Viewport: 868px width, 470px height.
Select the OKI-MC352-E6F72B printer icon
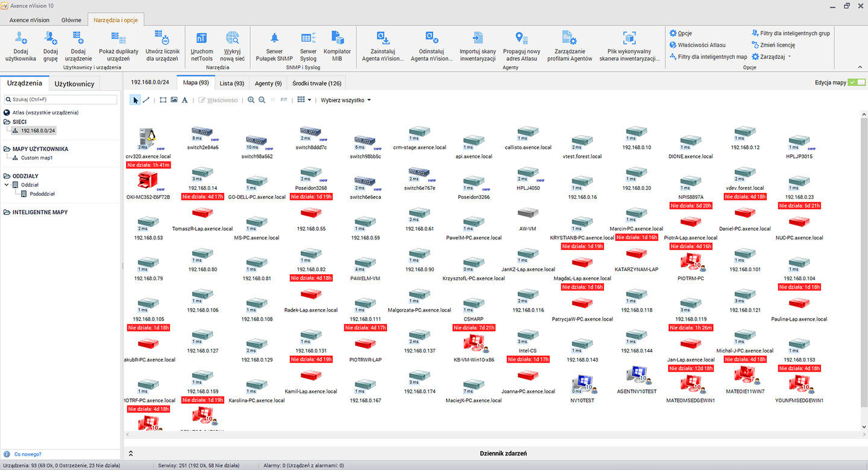tap(146, 181)
